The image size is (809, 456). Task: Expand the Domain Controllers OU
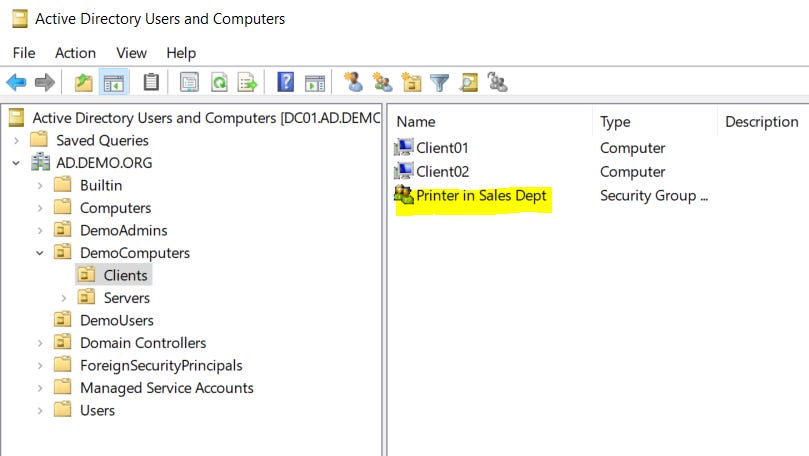pos(40,343)
